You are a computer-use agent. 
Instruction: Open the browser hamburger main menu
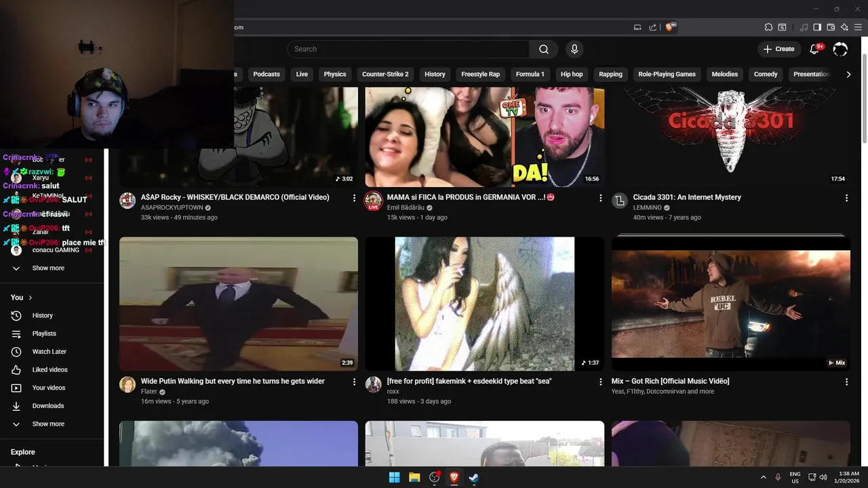coord(858,27)
